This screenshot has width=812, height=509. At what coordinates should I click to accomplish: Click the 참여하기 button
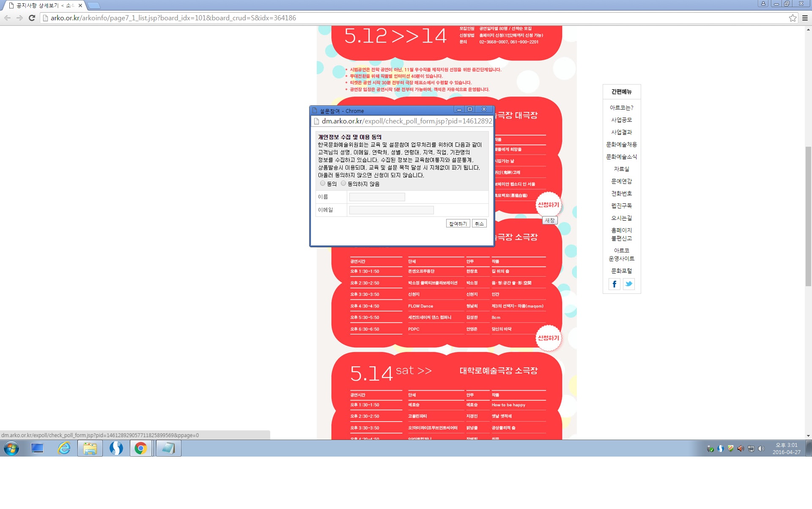458,224
